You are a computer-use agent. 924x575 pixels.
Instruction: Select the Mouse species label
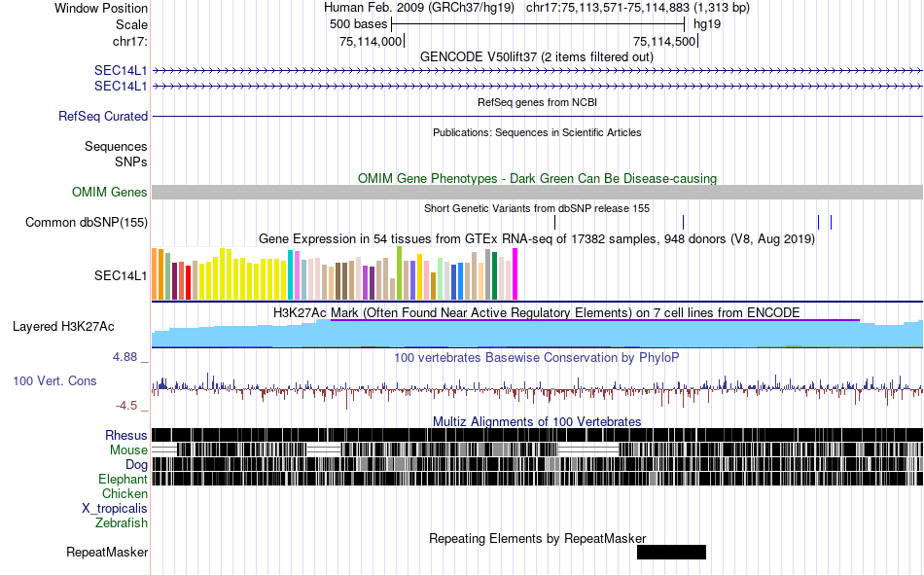(128, 449)
